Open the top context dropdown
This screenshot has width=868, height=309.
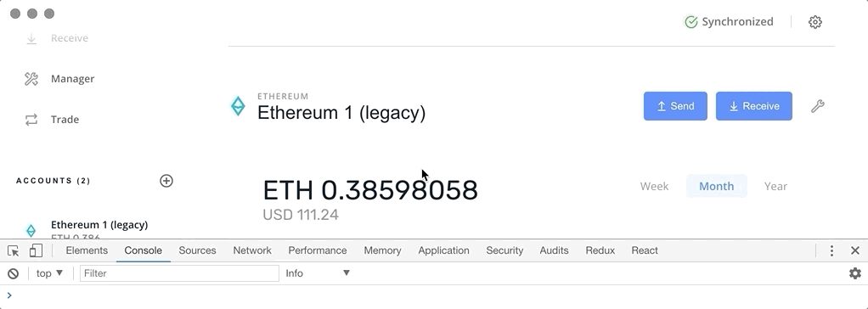(50, 273)
